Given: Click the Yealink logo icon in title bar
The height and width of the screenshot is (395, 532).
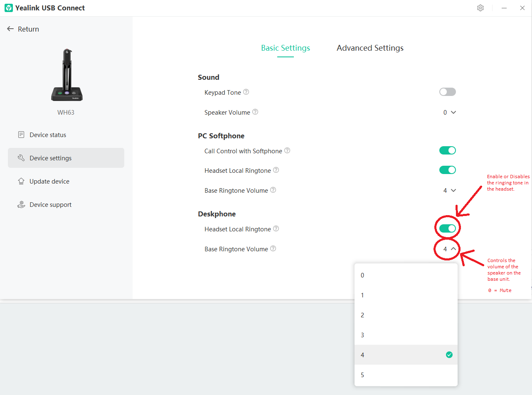Looking at the screenshot, I should [x=9, y=8].
